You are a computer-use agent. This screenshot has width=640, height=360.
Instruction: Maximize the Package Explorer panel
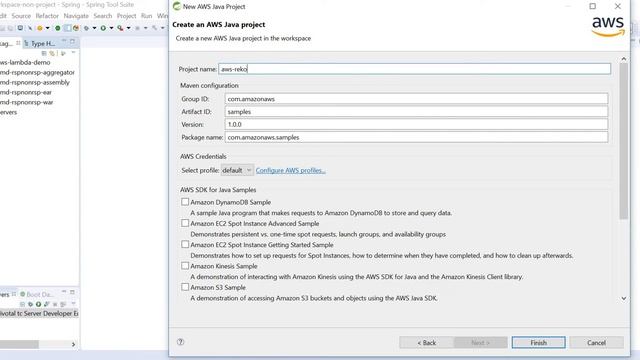tap(72, 41)
